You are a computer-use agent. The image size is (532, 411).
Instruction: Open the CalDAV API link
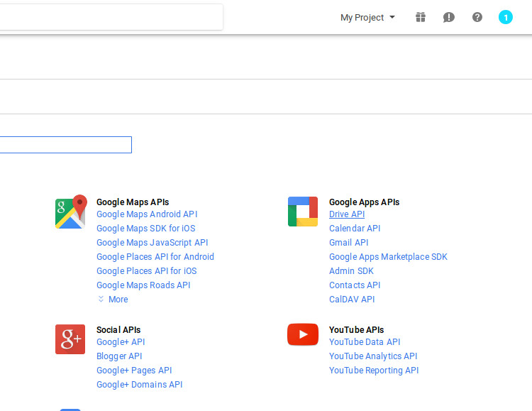pos(352,300)
